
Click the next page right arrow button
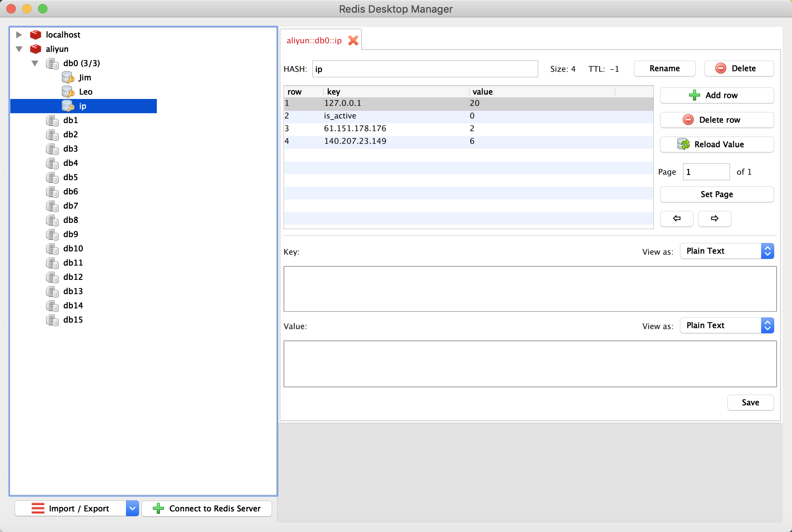click(x=714, y=218)
